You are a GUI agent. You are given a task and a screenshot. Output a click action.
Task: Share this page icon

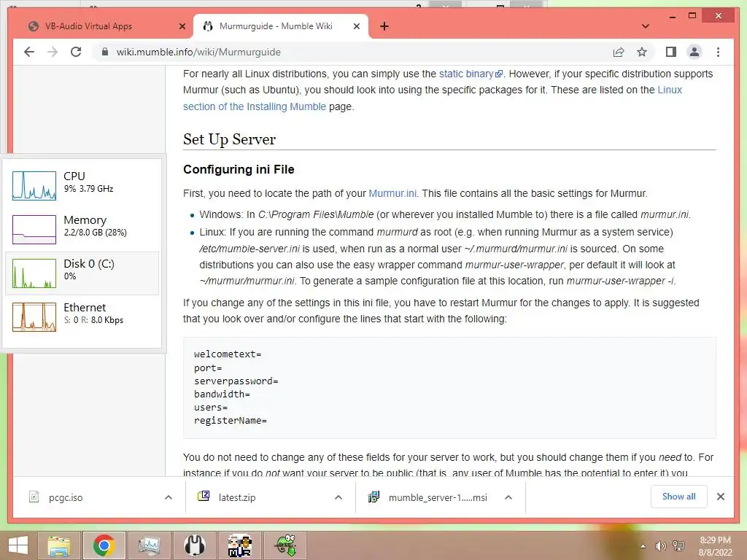tap(619, 52)
